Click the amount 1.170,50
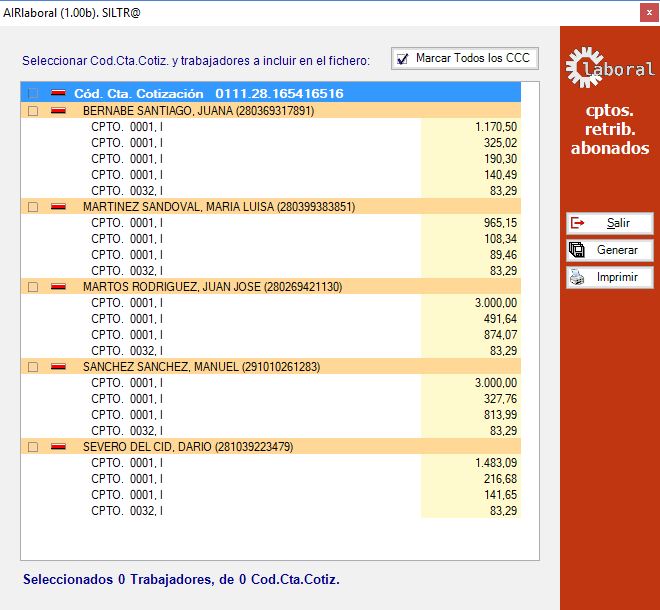 pos(496,127)
